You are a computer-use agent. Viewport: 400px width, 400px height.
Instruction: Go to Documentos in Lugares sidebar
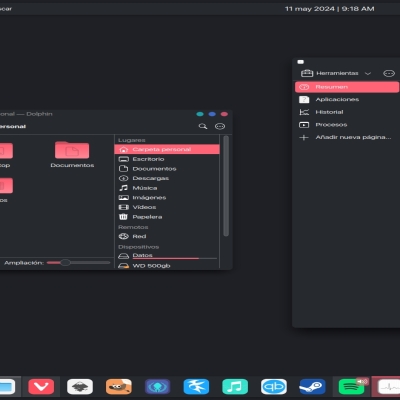pos(167,169)
